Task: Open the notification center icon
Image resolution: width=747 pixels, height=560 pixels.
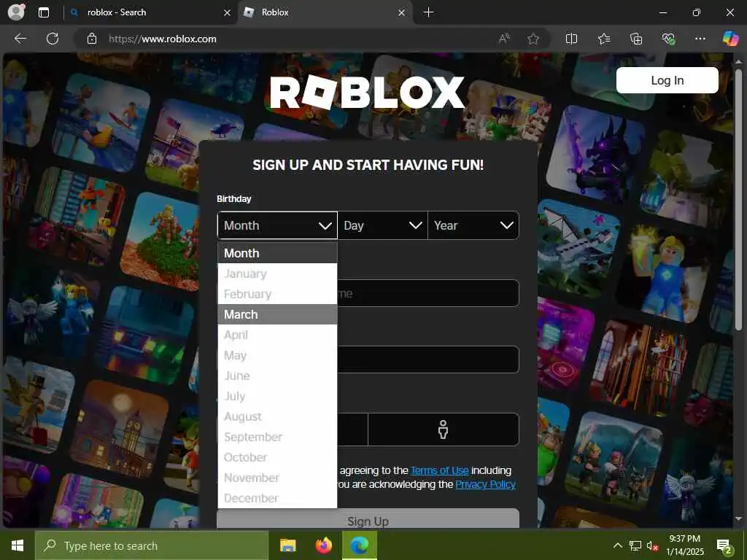Action: pyautogui.click(x=724, y=547)
